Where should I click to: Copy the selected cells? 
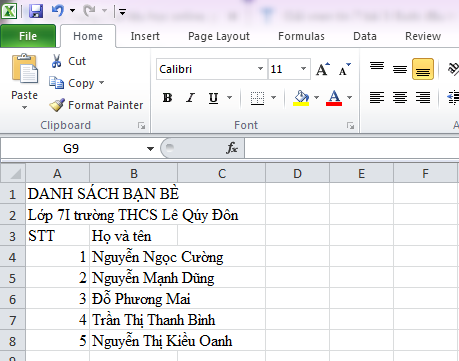(71, 83)
